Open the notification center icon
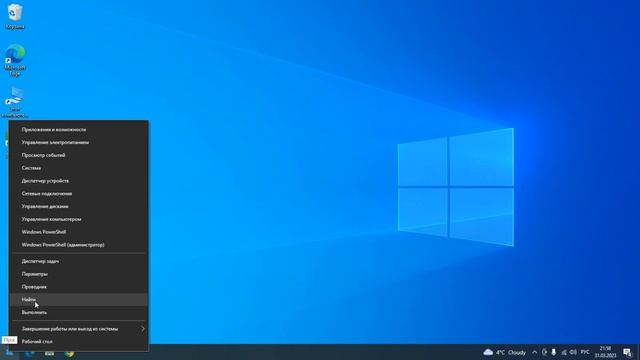The width and height of the screenshot is (640, 360). tap(627, 352)
